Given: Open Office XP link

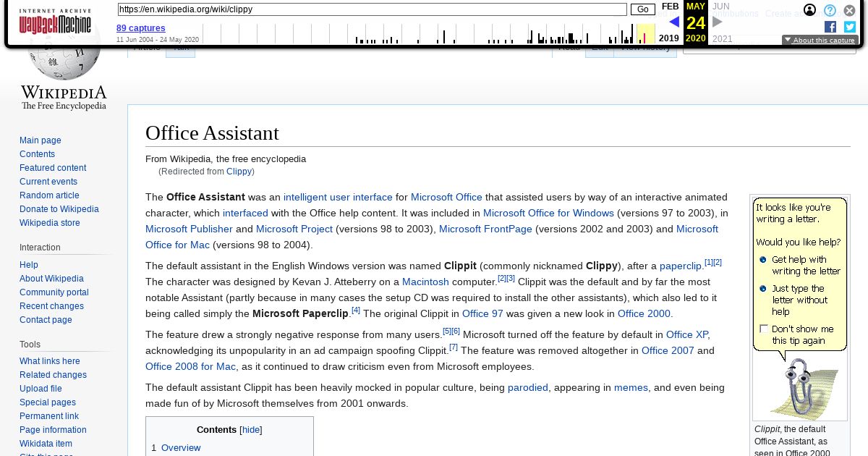Looking at the screenshot, I should click(686, 334).
